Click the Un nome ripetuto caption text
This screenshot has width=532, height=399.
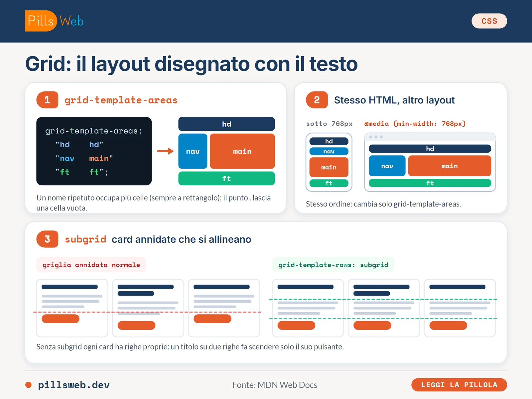tap(154, 203)
